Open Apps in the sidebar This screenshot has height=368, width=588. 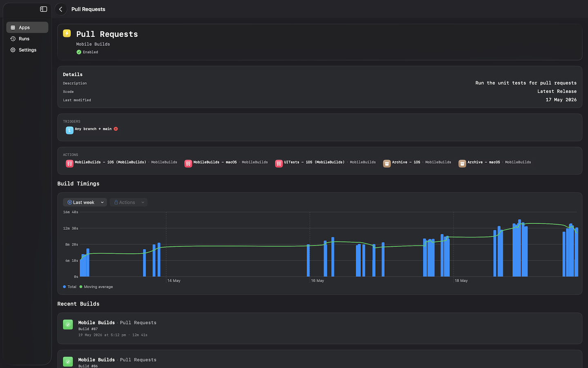27,27
